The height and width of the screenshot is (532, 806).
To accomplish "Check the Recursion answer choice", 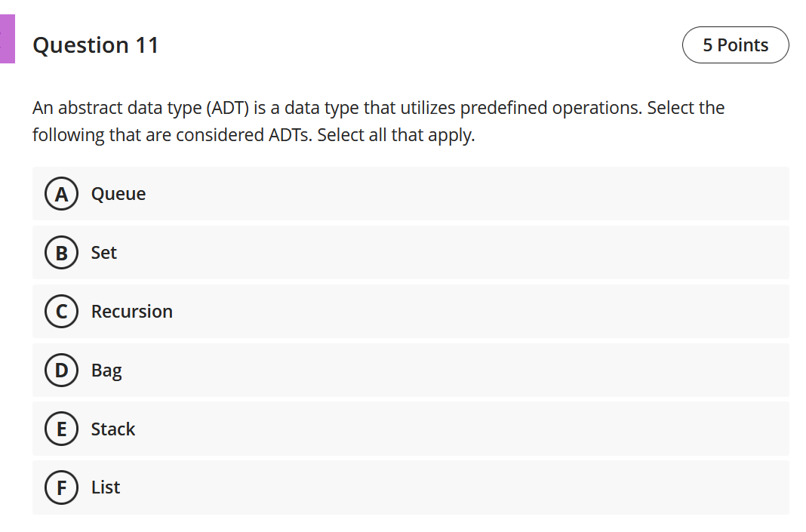I will 131,311.
